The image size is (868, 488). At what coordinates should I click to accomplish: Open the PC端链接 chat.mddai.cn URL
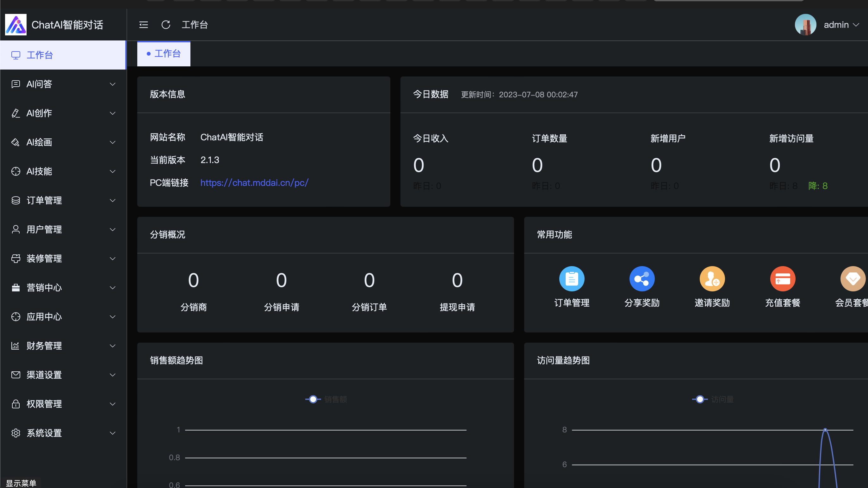pyautogui.click(x=254, y=183)
